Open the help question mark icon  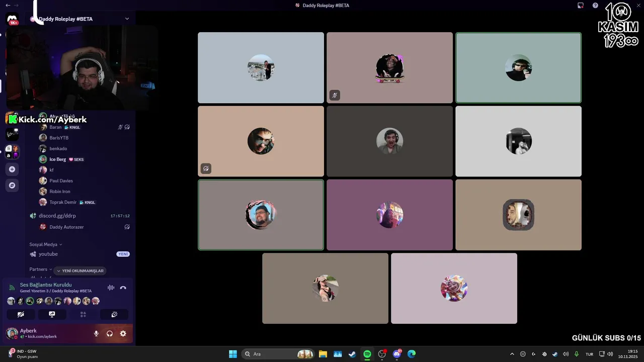pyautogui.click(x=595, y=6)
